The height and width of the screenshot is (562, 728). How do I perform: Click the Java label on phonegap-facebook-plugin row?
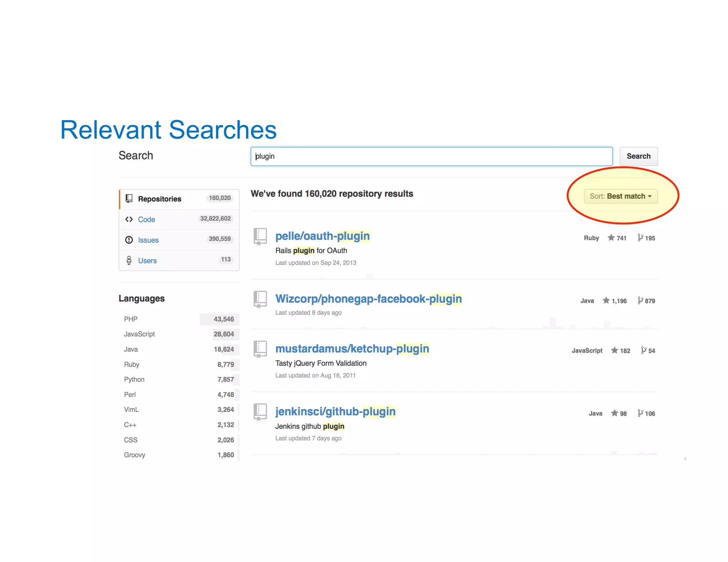[x=587, y=301]
